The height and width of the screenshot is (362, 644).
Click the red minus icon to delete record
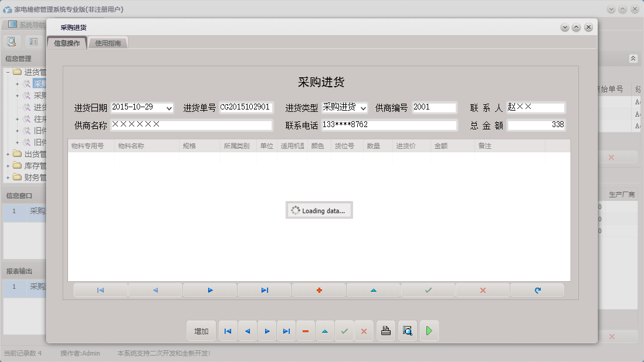[x=305, y=331]
